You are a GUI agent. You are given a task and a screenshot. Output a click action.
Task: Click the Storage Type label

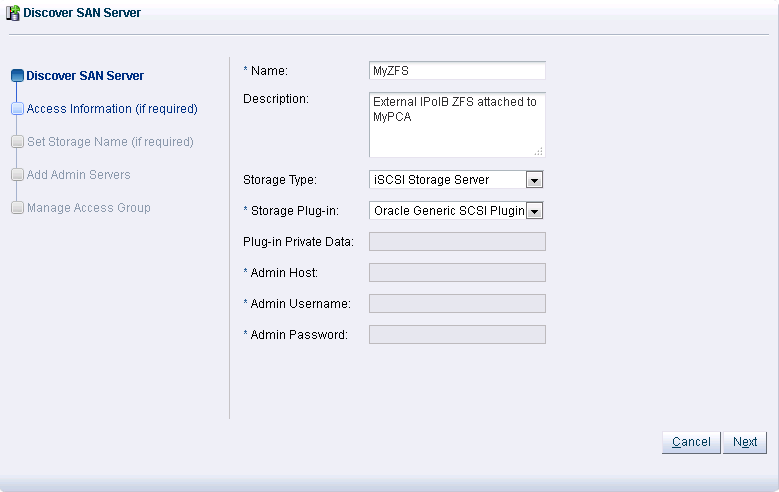point(280,180)
